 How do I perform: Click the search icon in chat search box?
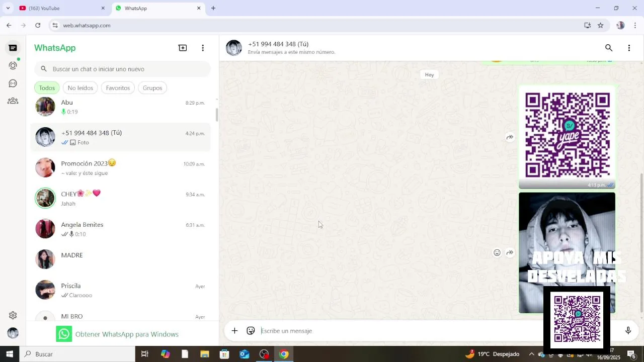[x=44, y=69]
